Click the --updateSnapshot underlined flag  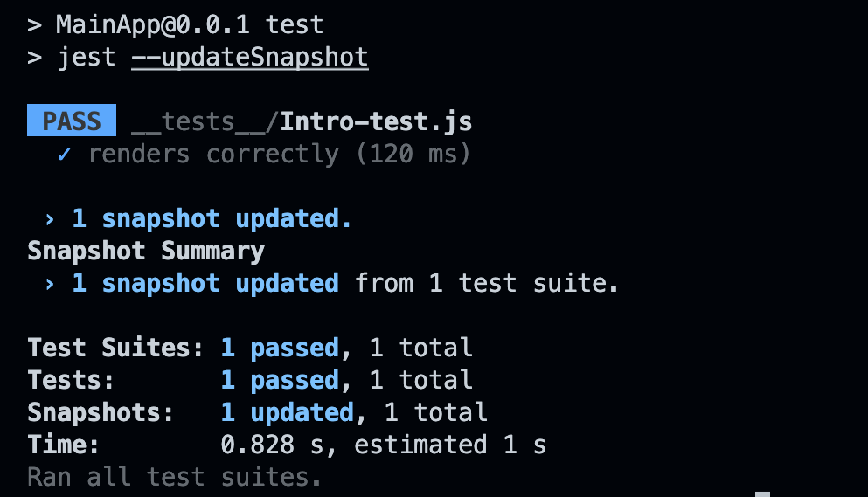point(250,58)
